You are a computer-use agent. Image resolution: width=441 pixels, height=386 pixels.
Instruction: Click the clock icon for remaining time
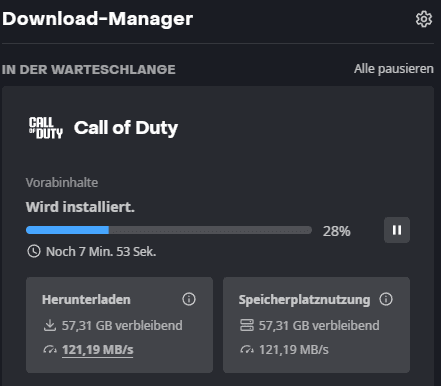[x=34, y=251]
